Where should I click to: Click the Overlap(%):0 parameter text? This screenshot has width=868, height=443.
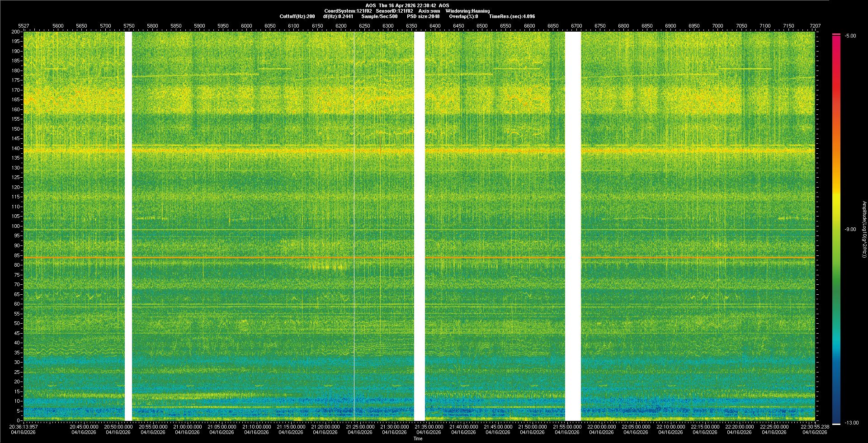pyautogui.click(x=463, y=16)
